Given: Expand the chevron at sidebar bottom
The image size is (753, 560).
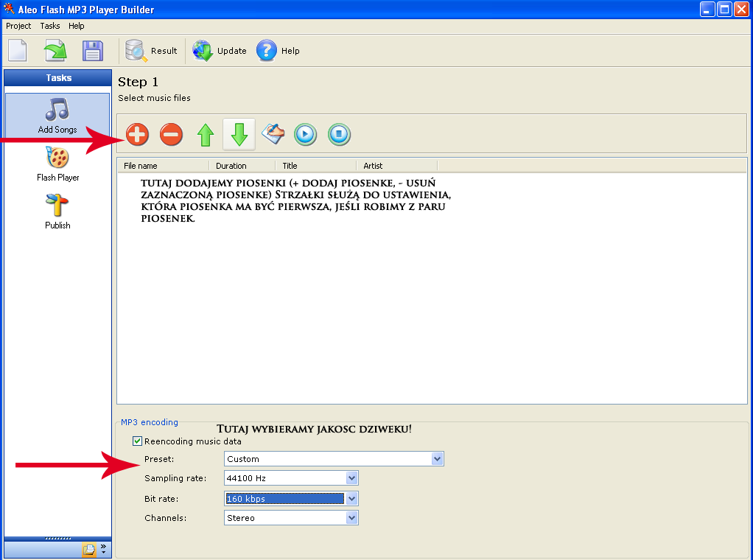Looking at the screenshot, I should pos(103,549).
